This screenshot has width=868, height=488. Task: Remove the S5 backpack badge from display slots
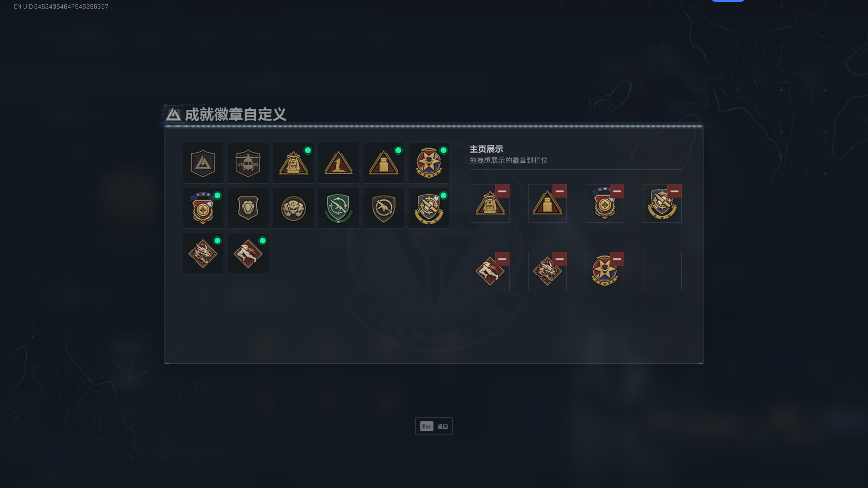502,191
